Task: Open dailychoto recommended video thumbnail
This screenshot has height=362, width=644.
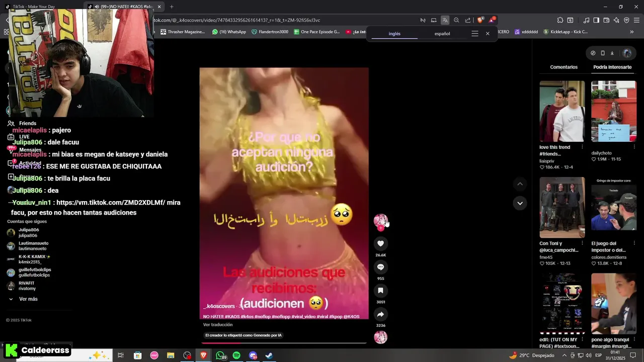Action: point(613,111)
